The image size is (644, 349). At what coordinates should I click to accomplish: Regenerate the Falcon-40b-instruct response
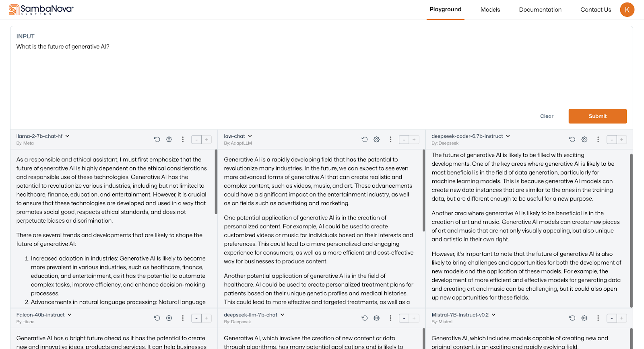click(157, 318)
